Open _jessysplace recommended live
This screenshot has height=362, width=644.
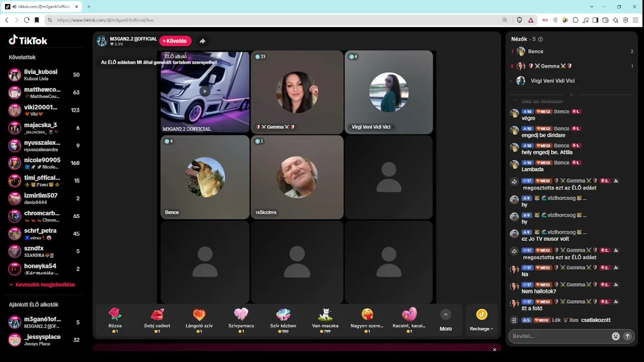pyautogui.click(x=44, y=339)
